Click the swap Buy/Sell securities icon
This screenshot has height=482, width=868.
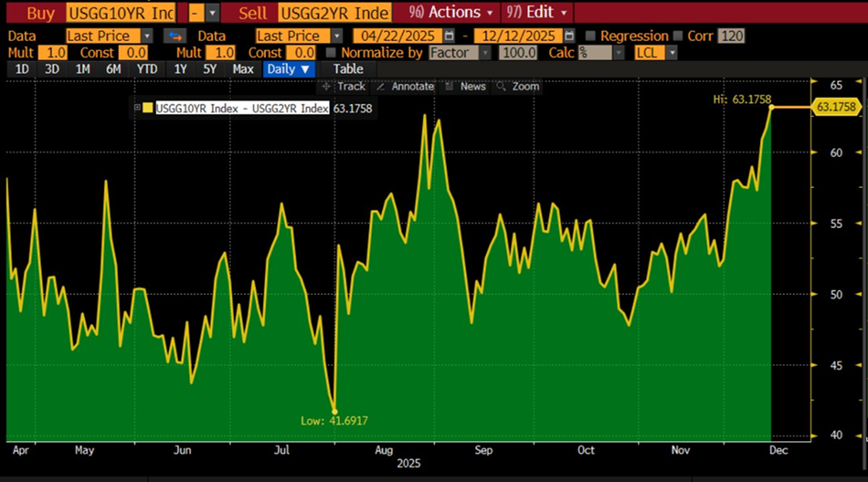175,36
